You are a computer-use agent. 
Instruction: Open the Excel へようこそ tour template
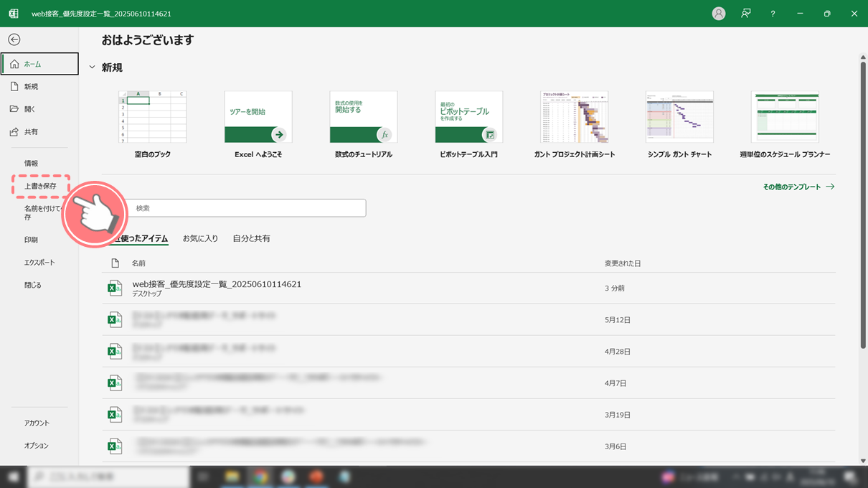tap(258, 125)
